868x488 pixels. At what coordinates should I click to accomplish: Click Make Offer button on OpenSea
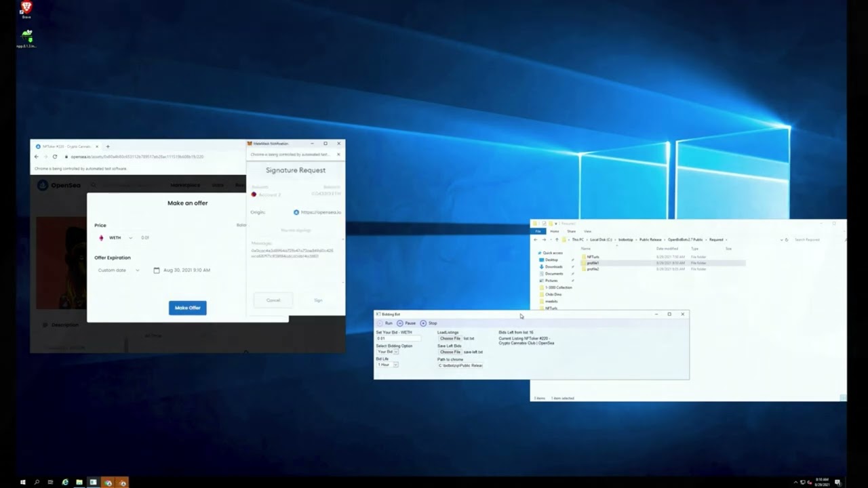(x=187, y=308)
